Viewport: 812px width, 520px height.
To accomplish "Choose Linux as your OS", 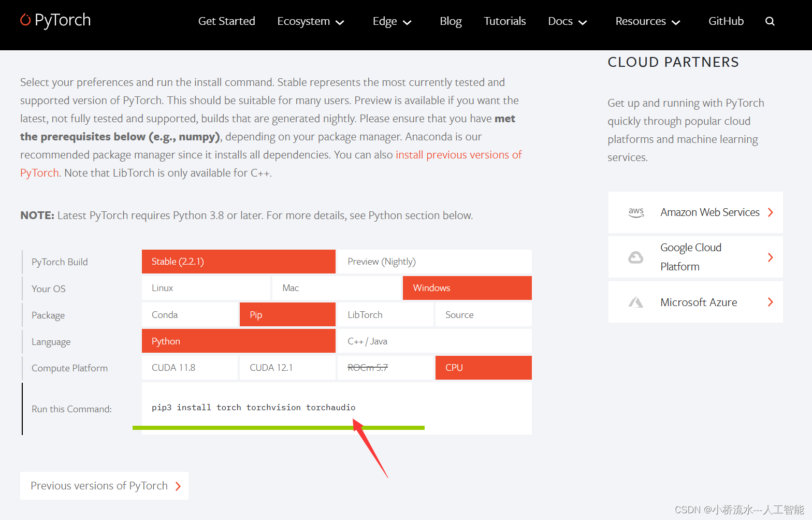I will coord(206,288).
